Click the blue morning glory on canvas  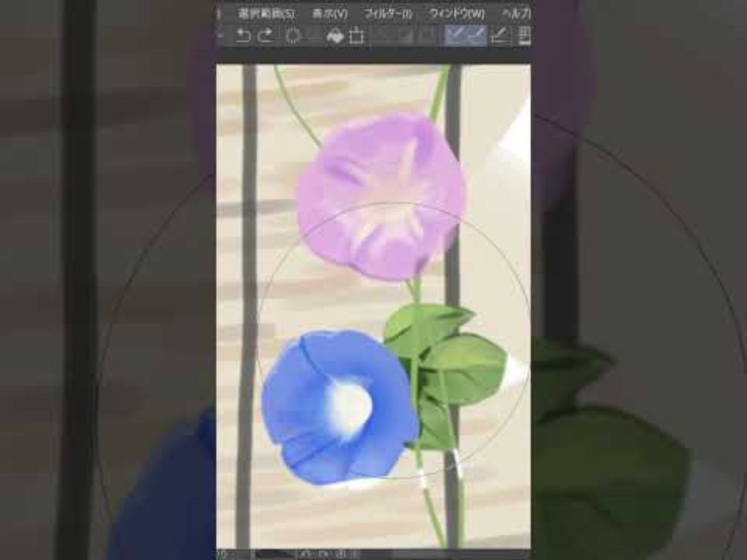coord(339,407)
